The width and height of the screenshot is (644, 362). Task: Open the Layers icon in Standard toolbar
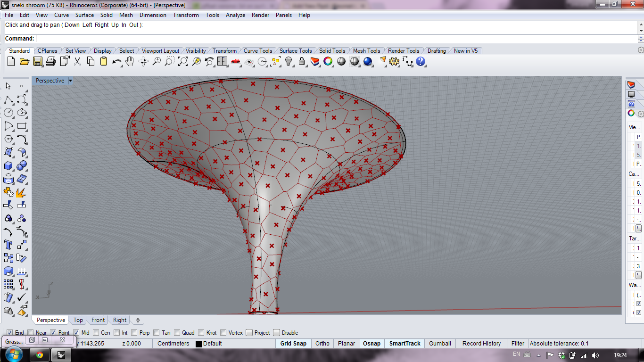click(315, 61)
